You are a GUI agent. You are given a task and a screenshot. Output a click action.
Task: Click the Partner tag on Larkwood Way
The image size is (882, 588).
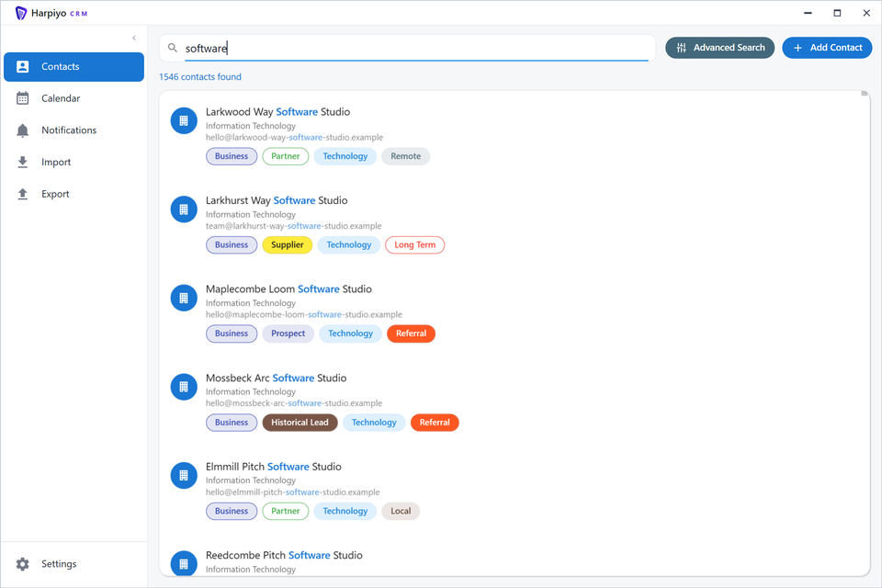click(x=285, y=156)
